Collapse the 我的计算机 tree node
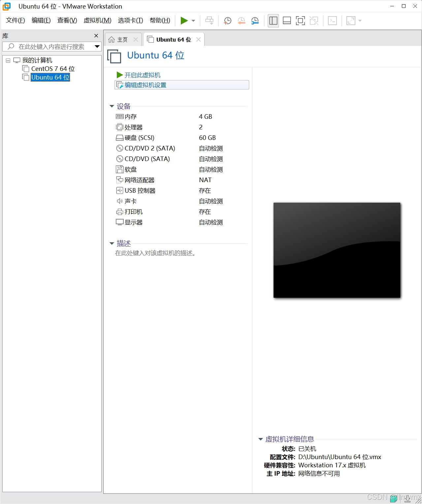Image resolution: width=422 pixels, height=504 pixels. pos(8,60)
